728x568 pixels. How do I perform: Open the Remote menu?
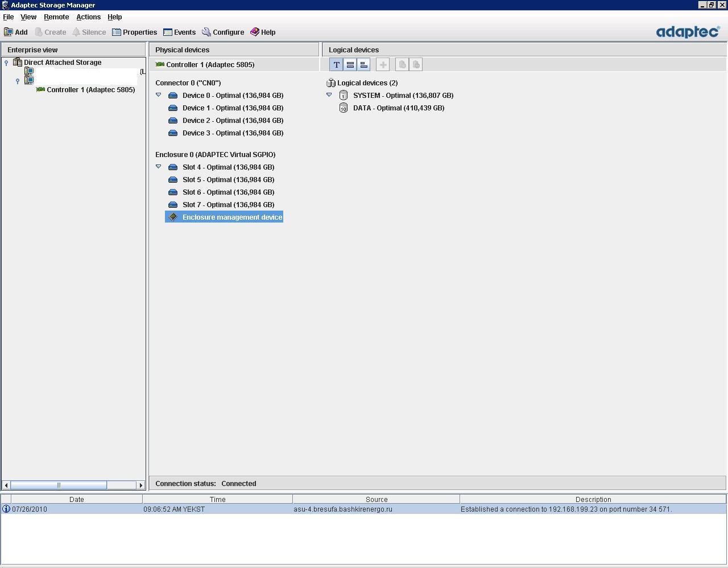tap(56, 17)
